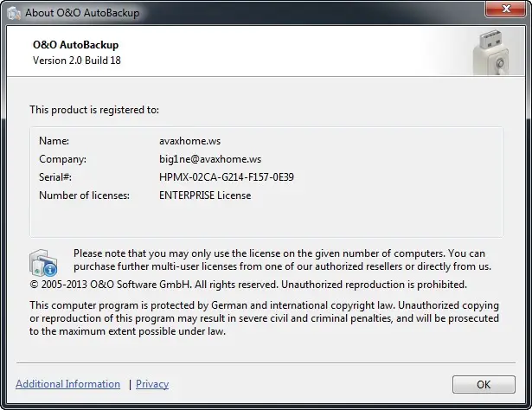
Task: Click the 'Company:' field label
Action: click(x=62, y=159)
